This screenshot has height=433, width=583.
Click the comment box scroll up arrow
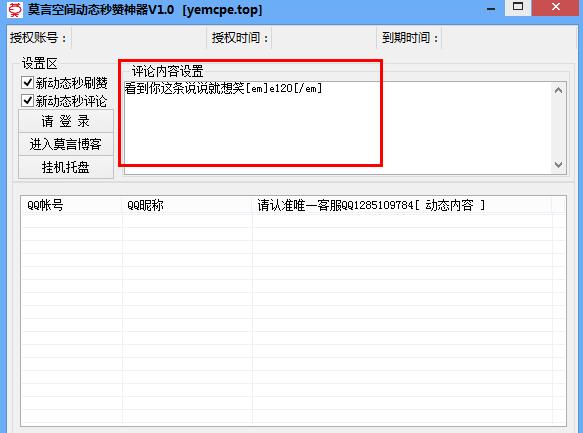[558, 90]
